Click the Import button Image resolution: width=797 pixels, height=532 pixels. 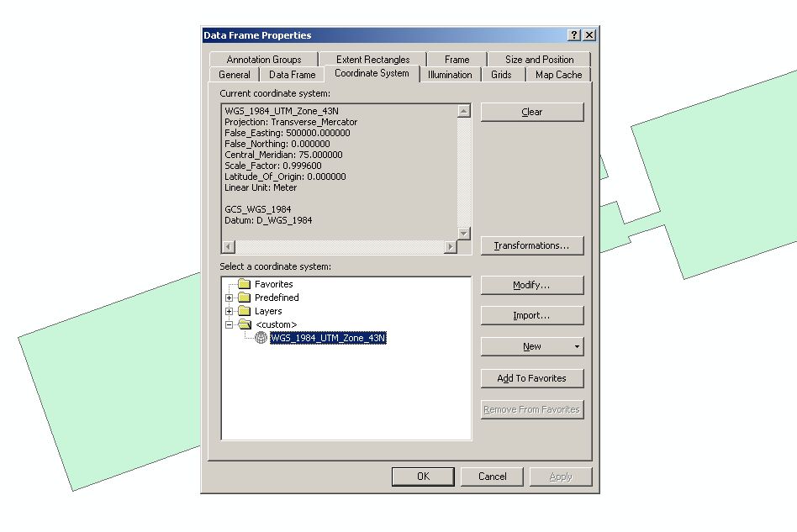coord(532,315)
